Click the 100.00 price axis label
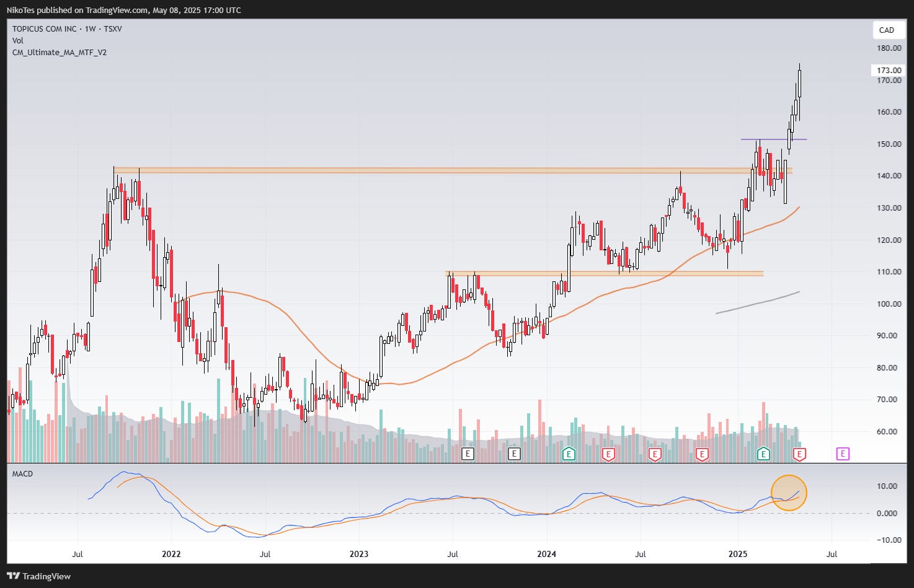Image resolution: width=914 pixels, height=588 pixels. point(889,304)
